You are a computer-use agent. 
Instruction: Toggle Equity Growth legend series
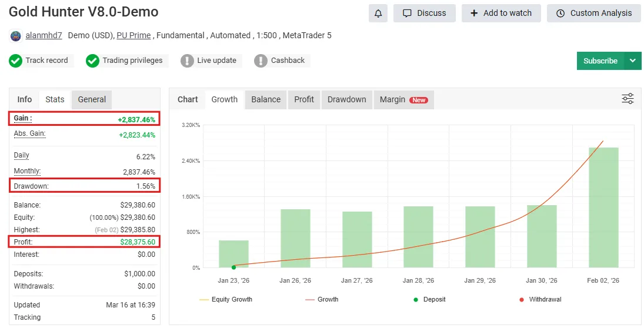[226, 299]
